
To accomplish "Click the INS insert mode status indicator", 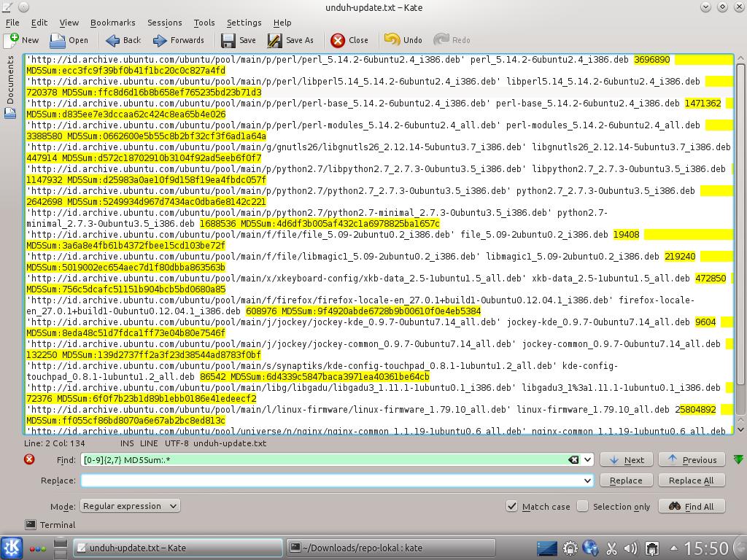I will point(127,443).
